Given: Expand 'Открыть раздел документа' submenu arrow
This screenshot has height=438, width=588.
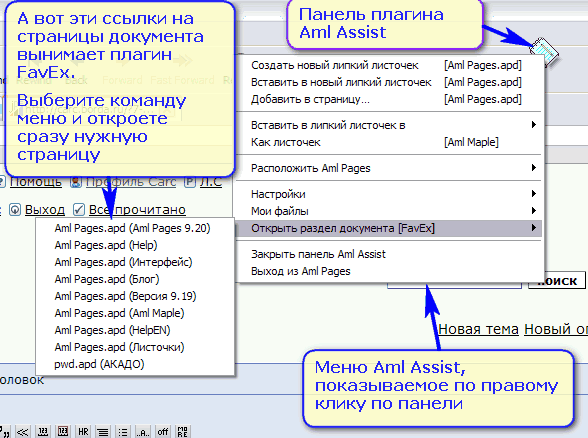Looking at the screenshot, I should pyautogui.click(x=534, y=228).
